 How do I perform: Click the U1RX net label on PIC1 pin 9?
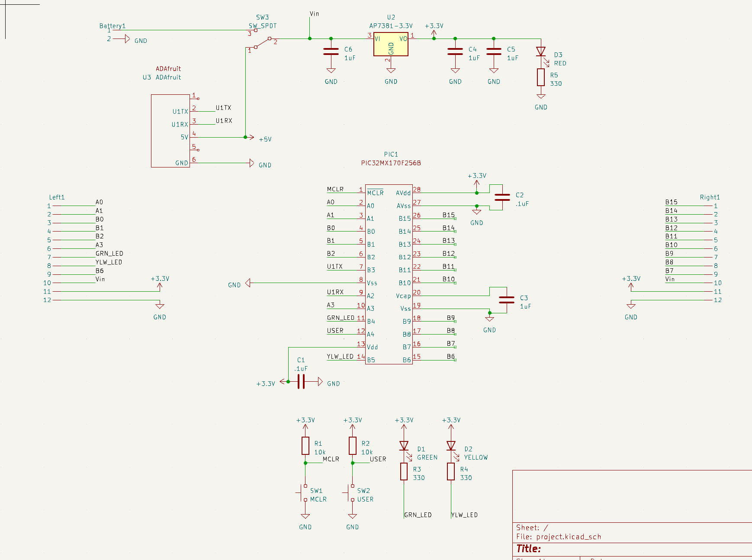pos(335,292)
